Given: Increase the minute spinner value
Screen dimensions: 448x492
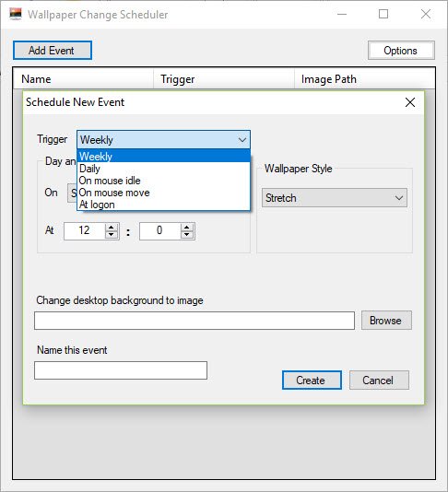Looking at the screenshot, I should [187, 227].
